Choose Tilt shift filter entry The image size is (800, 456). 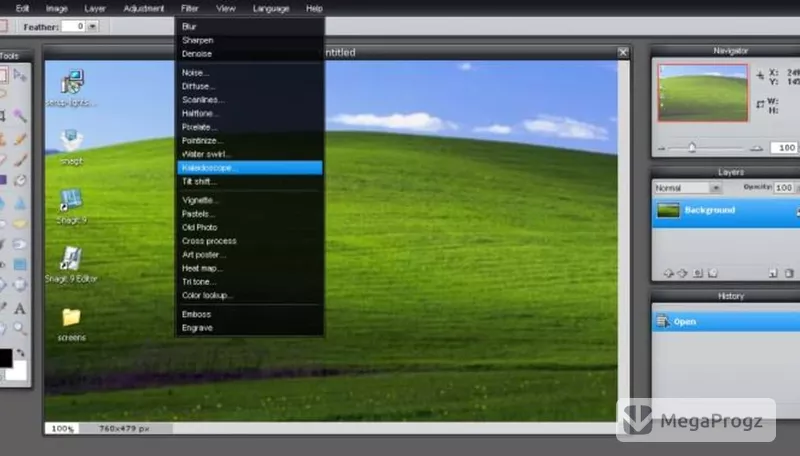250,182
